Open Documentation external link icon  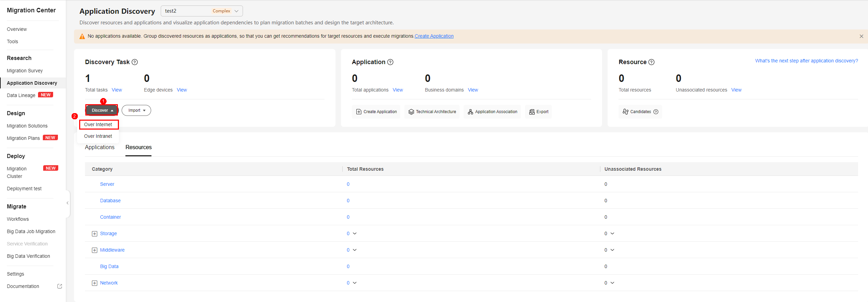(x=60, y=286)
